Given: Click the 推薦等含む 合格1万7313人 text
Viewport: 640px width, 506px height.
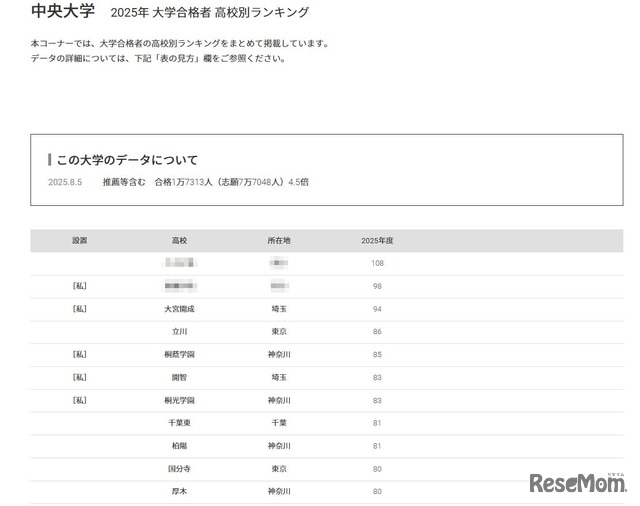Looking at the screenshot, I should pyautogui.click(x=158, y=182).
